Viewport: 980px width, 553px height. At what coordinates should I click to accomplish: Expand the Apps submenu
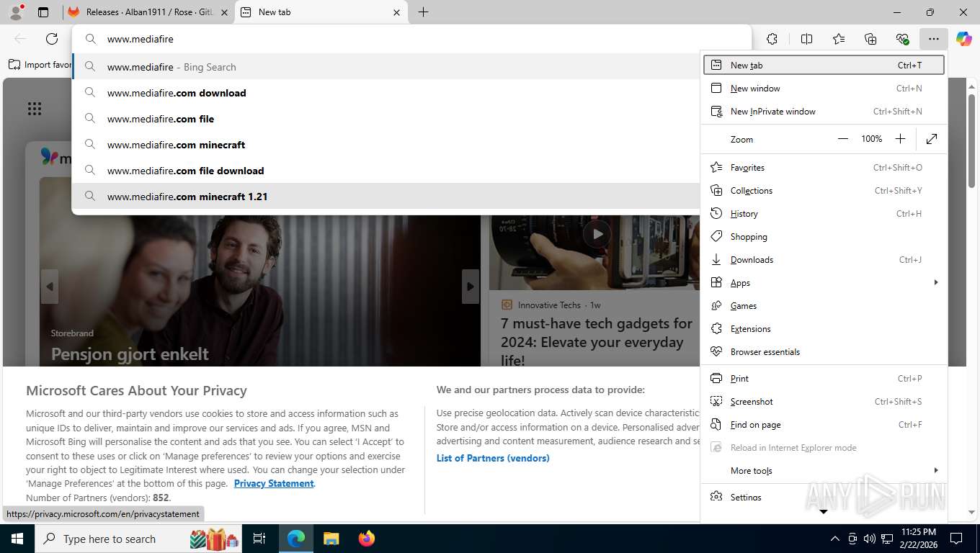coord(824,282)
